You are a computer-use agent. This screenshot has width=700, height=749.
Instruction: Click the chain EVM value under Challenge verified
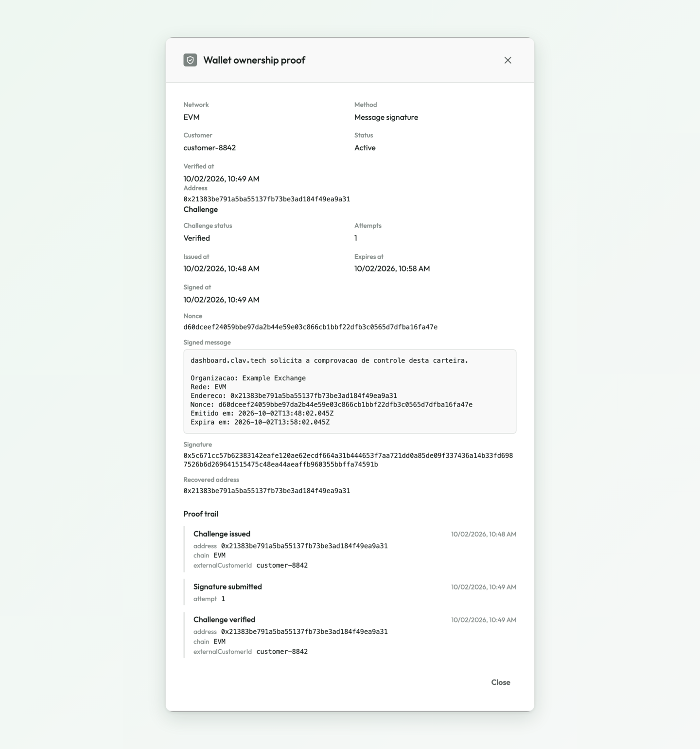coord(220,642)
